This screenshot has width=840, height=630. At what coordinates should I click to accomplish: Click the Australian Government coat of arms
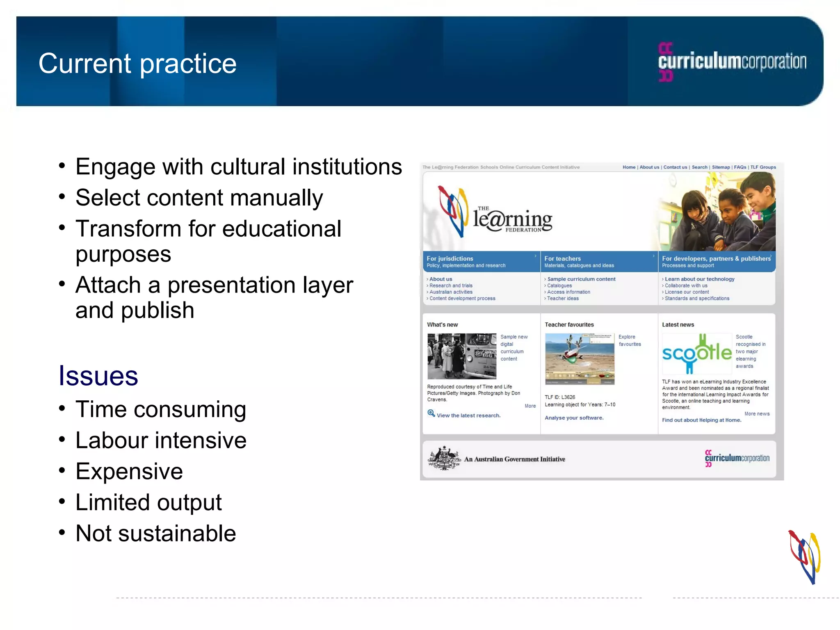click(444, 459)
